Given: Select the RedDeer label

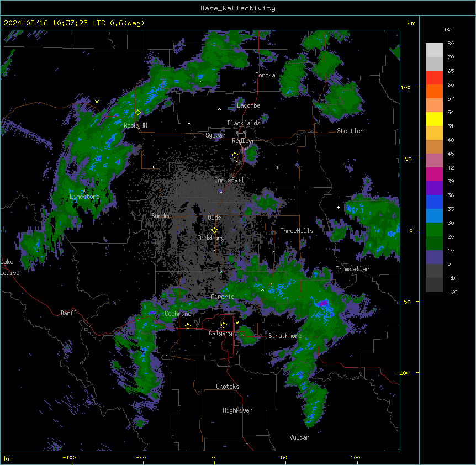Looking at the screenshot, I should [243, 141].
